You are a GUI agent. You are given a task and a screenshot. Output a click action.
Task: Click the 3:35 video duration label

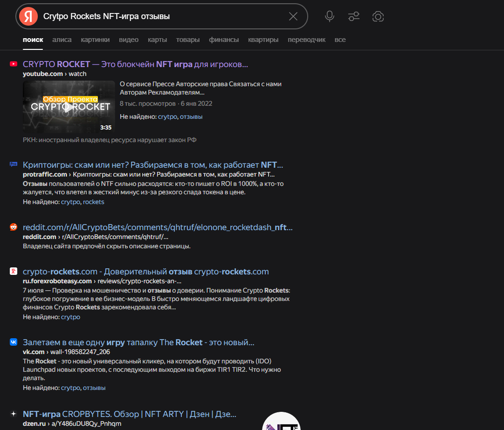[106, 128]
